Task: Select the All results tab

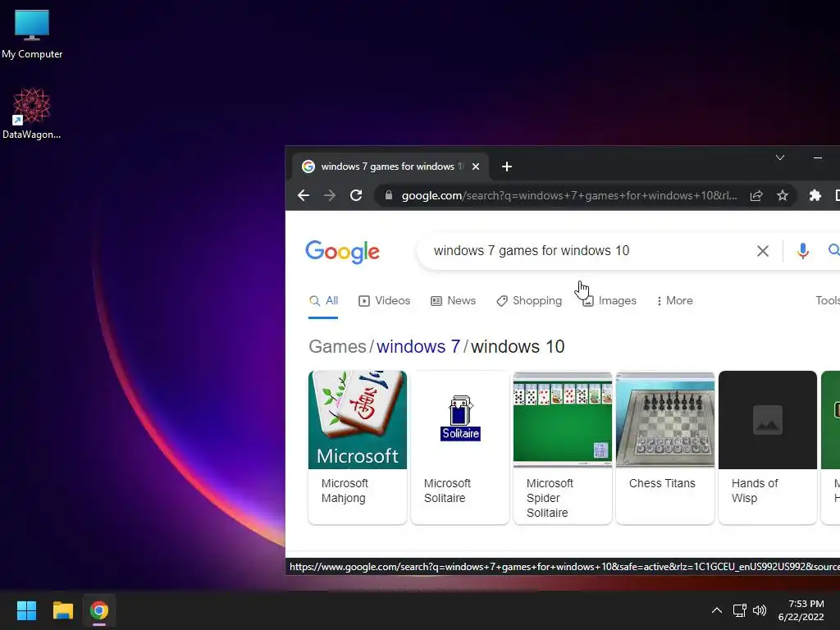Action: click(x=323, y=301)
